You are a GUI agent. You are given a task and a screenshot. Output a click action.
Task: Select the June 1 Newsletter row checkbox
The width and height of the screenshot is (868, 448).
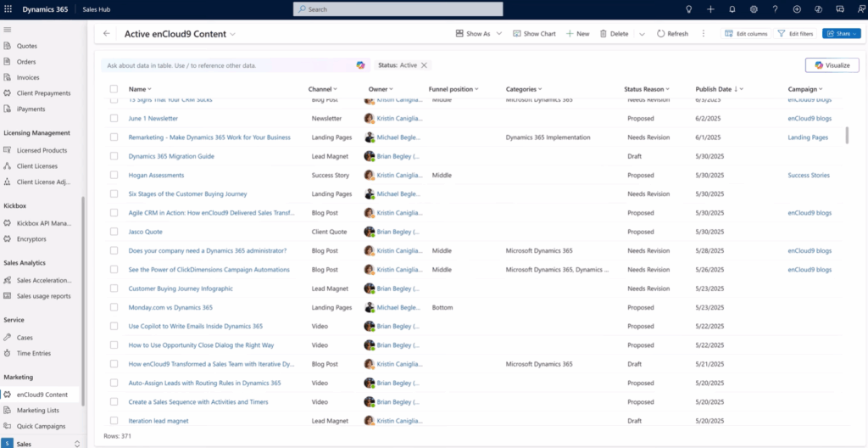[114, 118]
